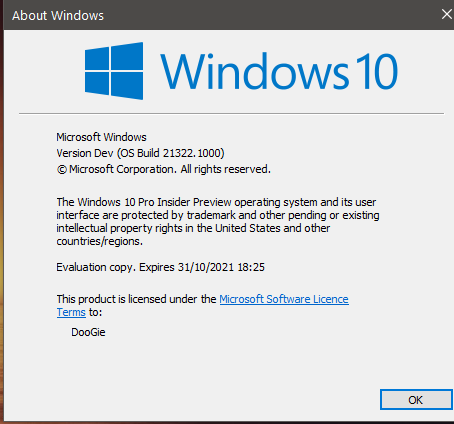The height and width of the screenshot is (424, 454).
Task: Click the About Windows title text
Action: point(58,16)
